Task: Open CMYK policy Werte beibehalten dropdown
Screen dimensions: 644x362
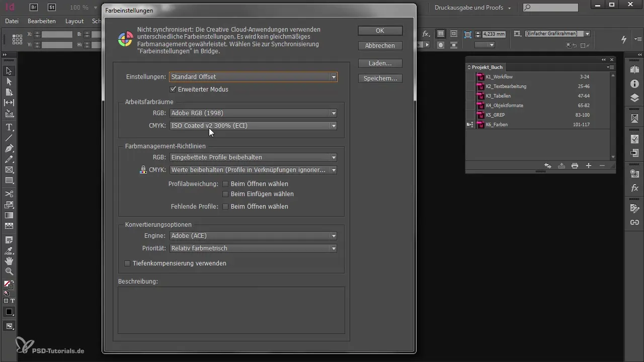Action: (x=253, y=170)
